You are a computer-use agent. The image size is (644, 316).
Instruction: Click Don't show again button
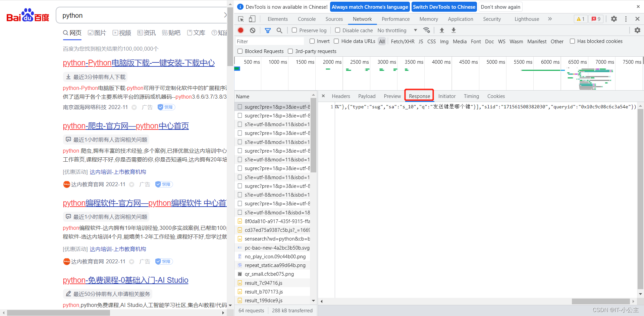click(x=500, y=7)
